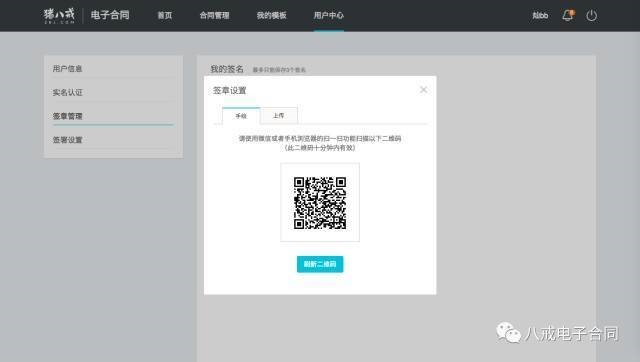Image resolution: width=640 pixels, height=362 pixels.
Task: Click the 我的签名 heading
Action: pyautogui.click(x=227, y=69)
